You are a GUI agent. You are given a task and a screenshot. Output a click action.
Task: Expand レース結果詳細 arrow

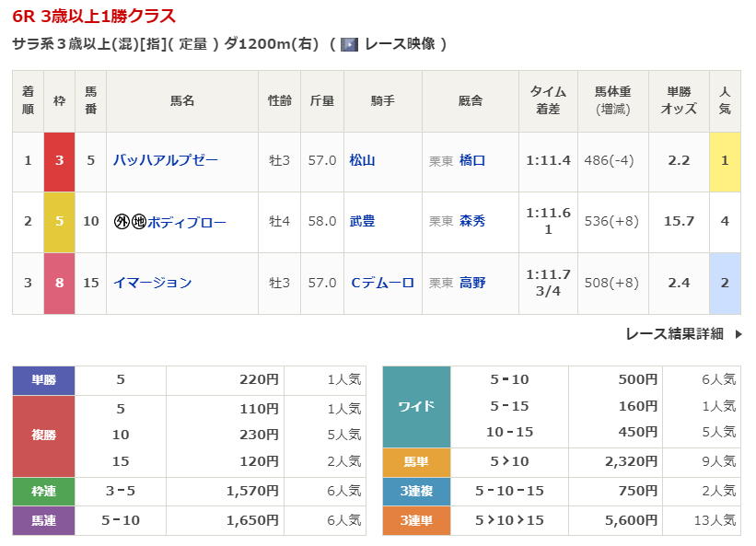[738, 334]
